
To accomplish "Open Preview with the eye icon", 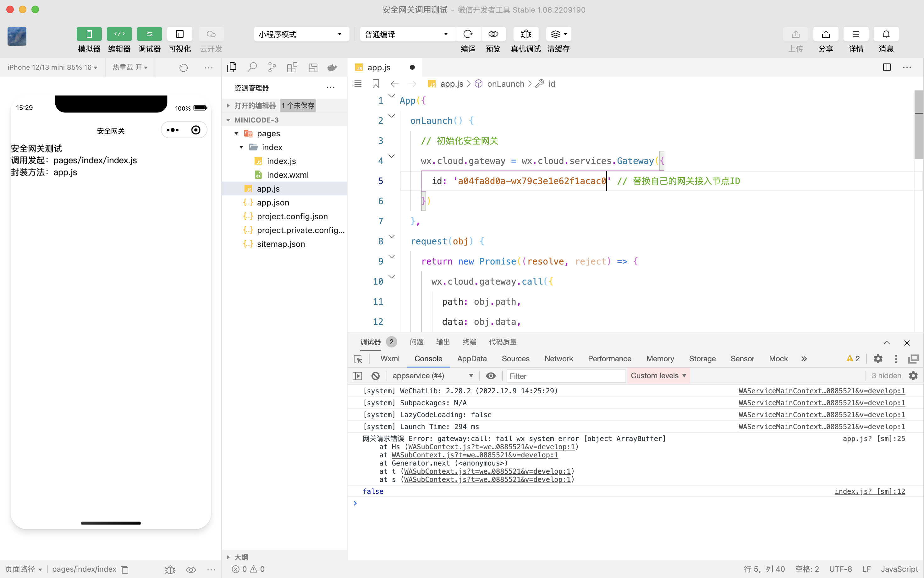I will (x=493, y=34).
